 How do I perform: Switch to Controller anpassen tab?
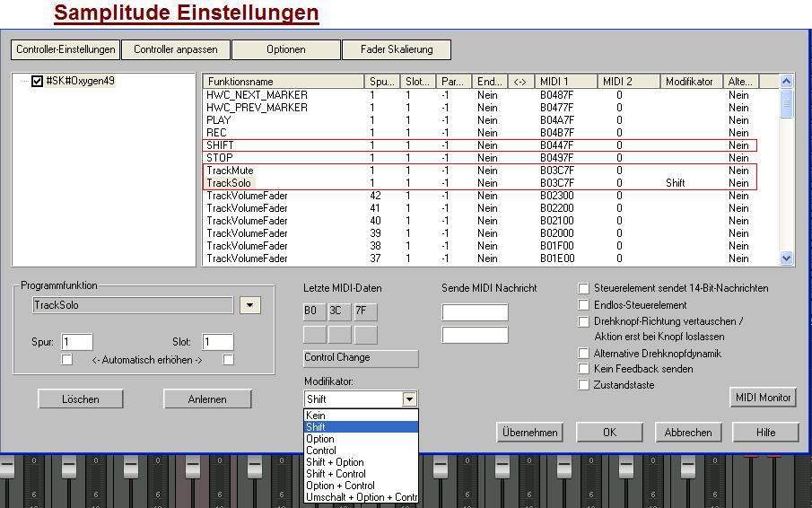(x=176, y=49)
